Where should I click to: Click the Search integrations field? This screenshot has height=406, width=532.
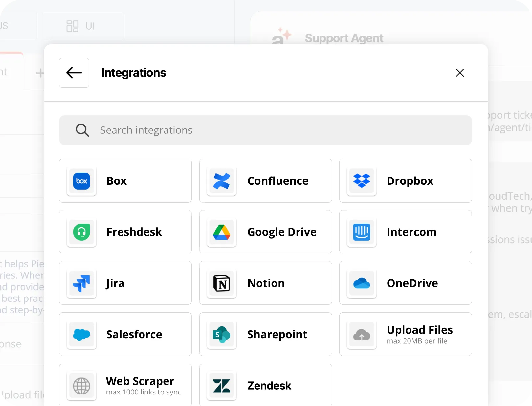[x=265, y=130]
